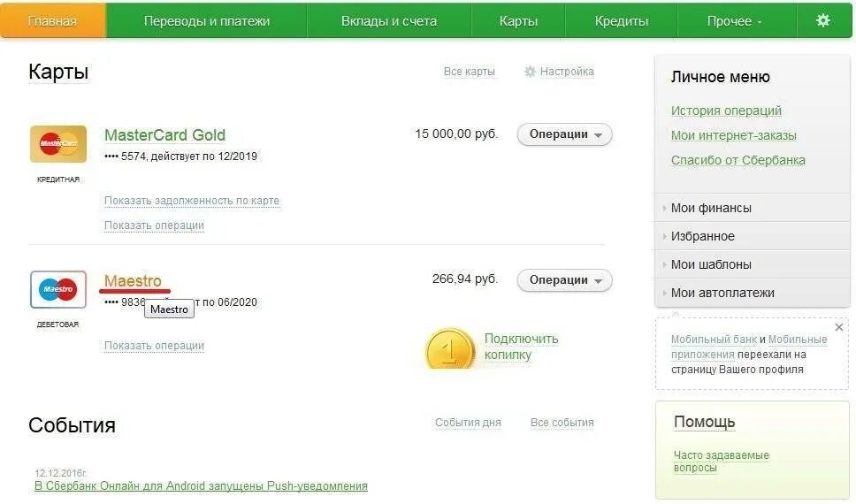Image resolution: width=856 pixels, height=504 pixels.
Task: Click the 12.12.2016г. event date
Action: [x=61, y=473]
